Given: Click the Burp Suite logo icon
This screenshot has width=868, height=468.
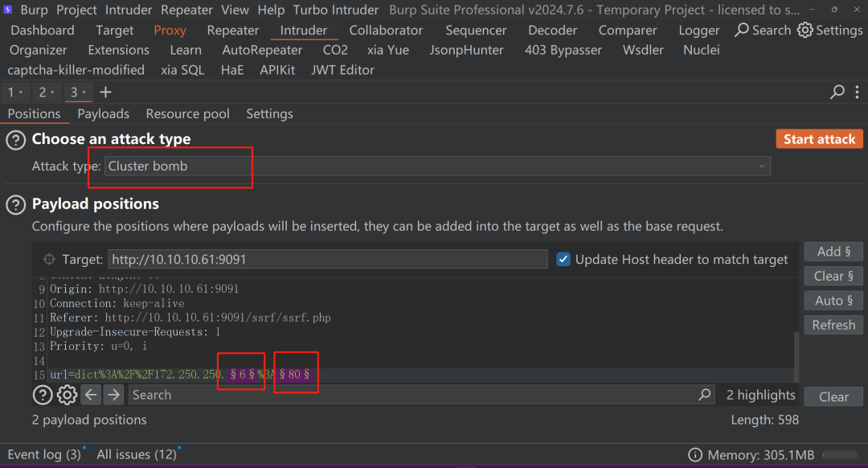Looking at the screenshot, I should pyautogui.click(x=8, y=10).
